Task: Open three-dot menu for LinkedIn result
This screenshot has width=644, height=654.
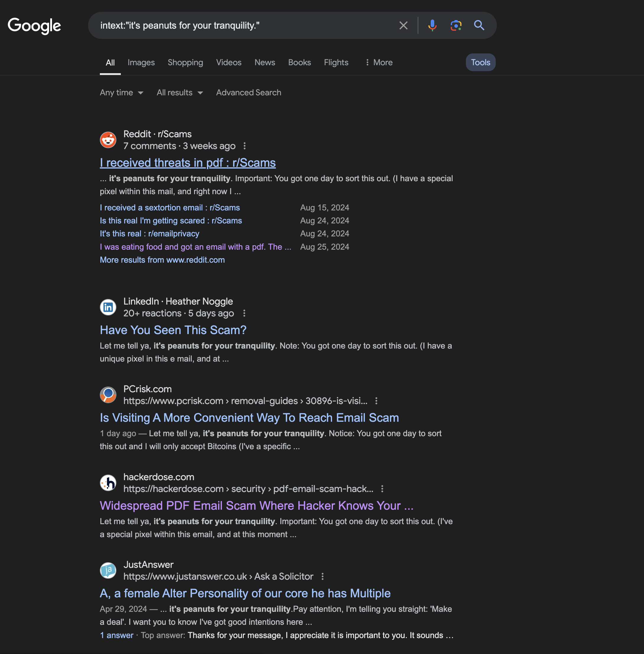Action: tap(244, 313)
